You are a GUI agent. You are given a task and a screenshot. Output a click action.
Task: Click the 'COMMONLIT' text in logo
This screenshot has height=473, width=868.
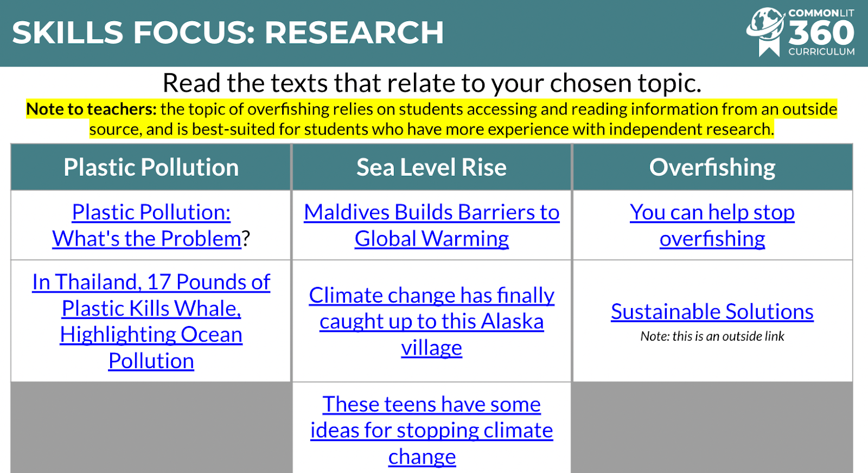point(821,13)
